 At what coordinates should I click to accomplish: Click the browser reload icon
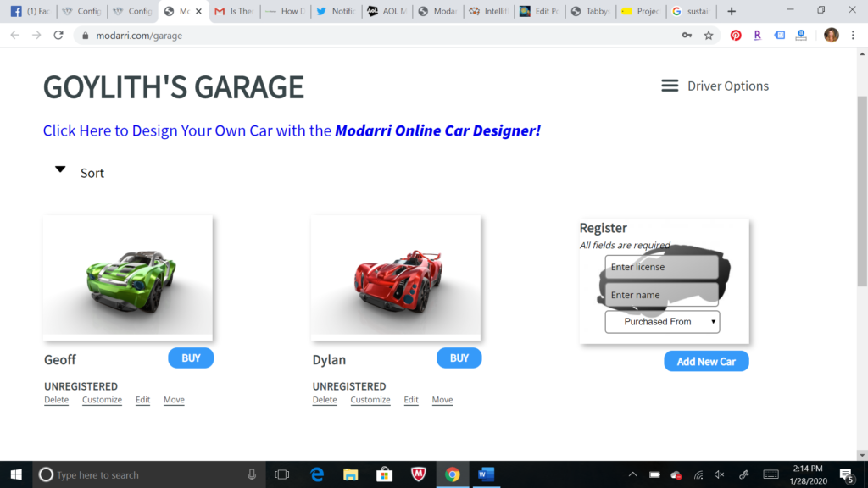coord(58,36)
